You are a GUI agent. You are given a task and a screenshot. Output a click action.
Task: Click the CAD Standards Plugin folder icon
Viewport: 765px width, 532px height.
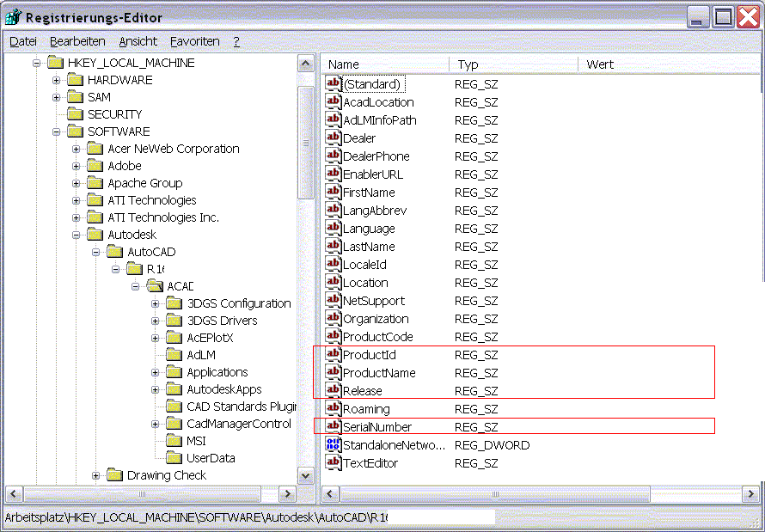pos(174,407)
